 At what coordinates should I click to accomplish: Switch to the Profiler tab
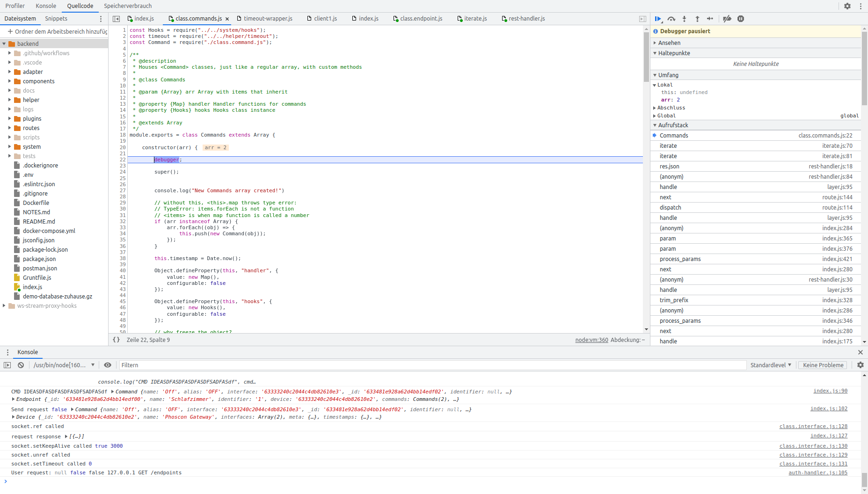click(15, 6)
